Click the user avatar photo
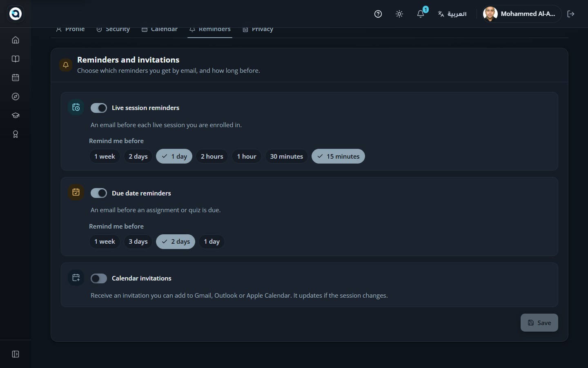Viewport: 588px width, 368px height. coord(490,14)
